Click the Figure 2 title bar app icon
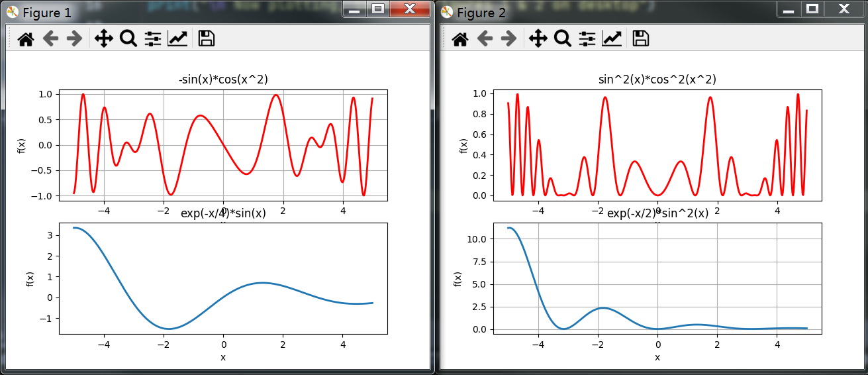868x375 pixels. tap(447, 11)
